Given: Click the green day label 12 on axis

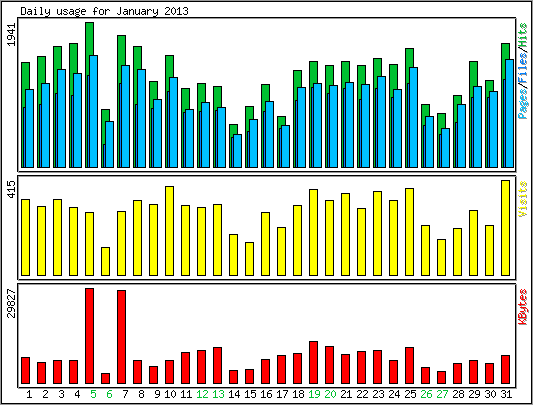Looking at the screenshot, I should pos(202,394).
